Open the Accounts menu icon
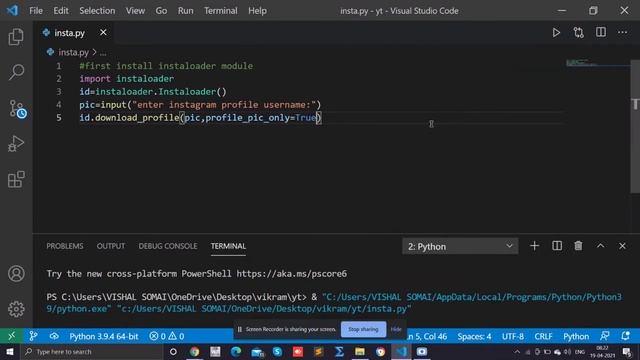Viewport: 640px width, 360px height. (16, 273)
